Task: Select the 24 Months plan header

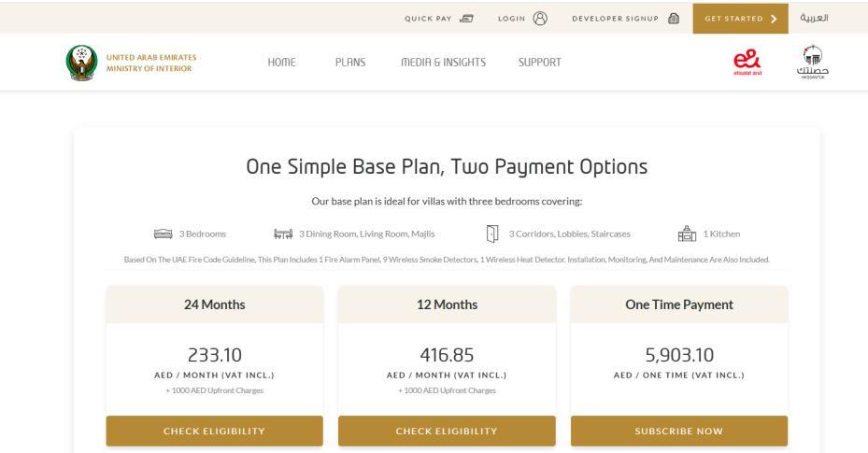Action: (x=214, y=304)
